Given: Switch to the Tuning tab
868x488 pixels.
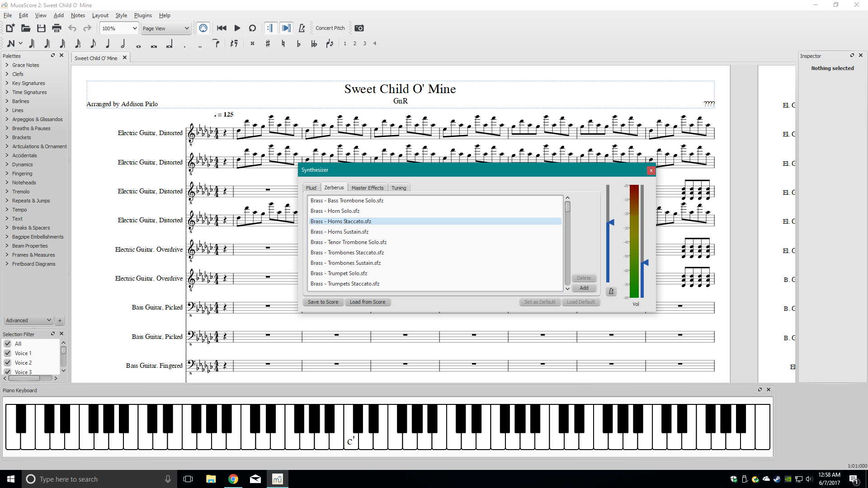Looking at the screenshot, I should (399, 188).
